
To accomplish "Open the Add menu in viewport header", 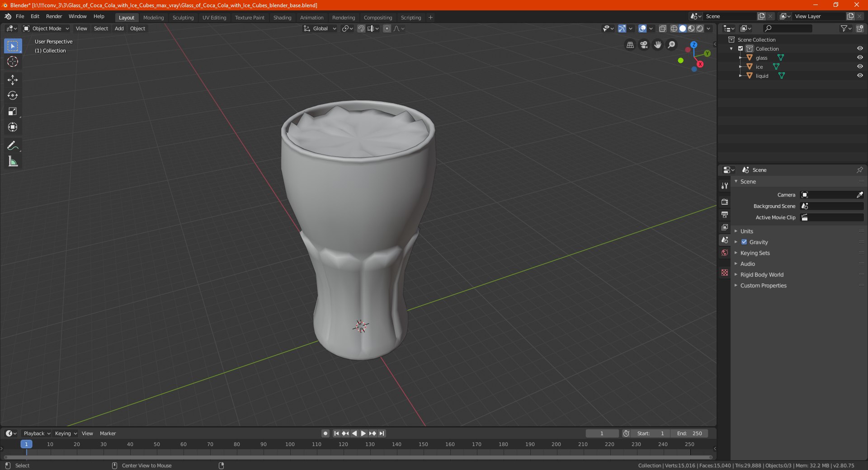I will 119,28.
